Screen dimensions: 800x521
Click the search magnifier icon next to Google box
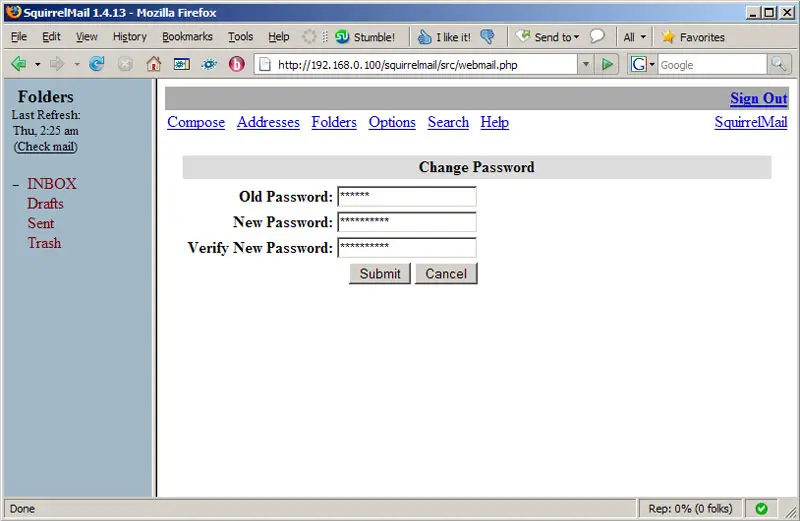click(x=779, y=64)
